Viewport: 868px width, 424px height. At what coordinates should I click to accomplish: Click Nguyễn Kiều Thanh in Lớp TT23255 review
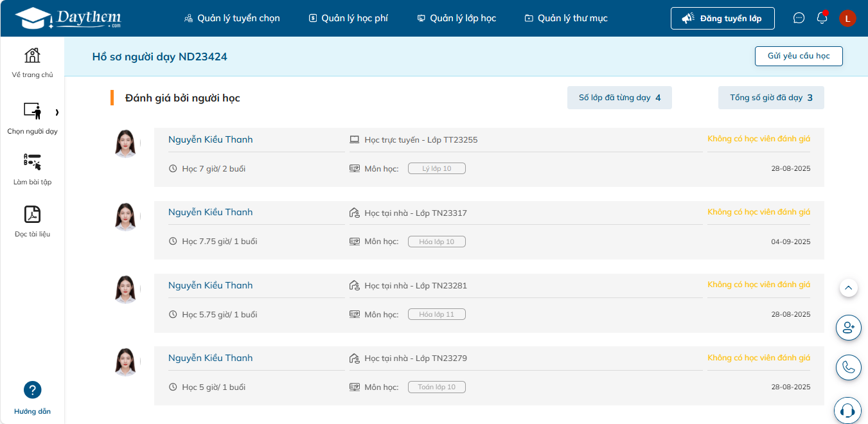pos(210,139)
